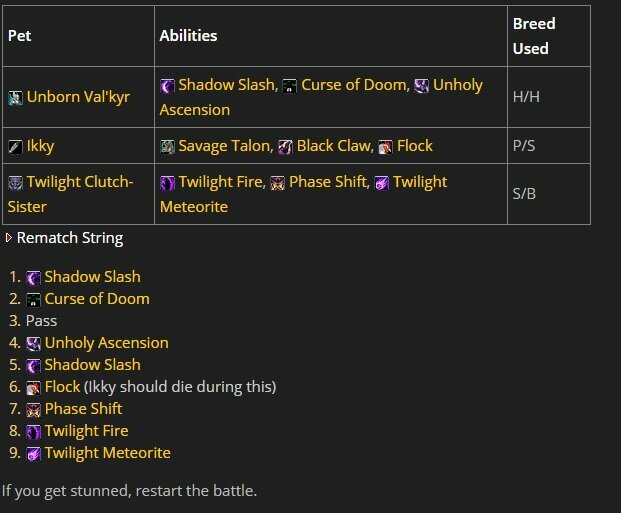Click the Savage Talon ability icon
621x513 pixels.
tap(167, 147)
